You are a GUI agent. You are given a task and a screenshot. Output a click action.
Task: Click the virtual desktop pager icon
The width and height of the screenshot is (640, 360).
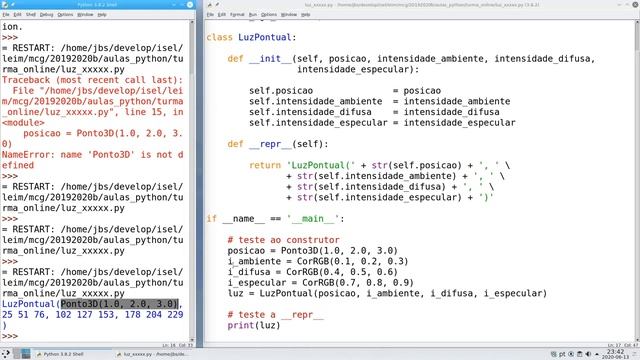[21, 354]
